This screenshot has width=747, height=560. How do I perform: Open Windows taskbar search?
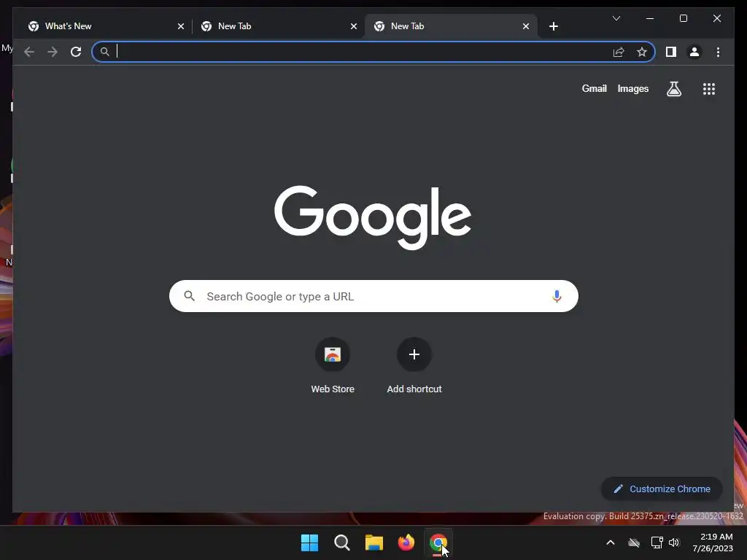[x=341, y=542]
